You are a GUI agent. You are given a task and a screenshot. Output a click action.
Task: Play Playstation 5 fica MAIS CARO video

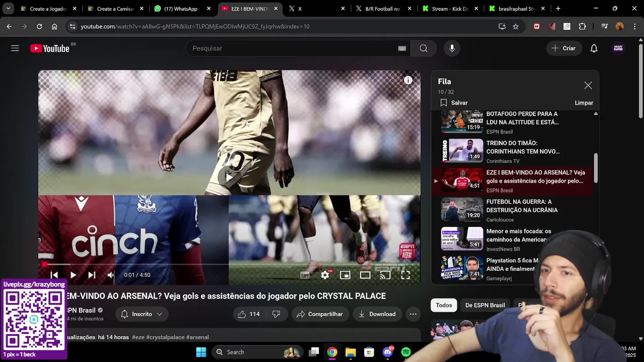pyautogui.click(x=513, y=268)
